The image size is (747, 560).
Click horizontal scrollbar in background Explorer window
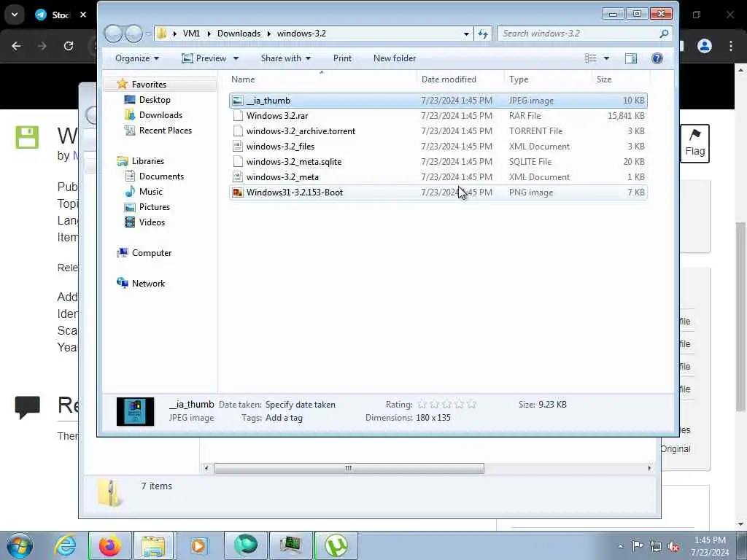click(x=349, y=468)
